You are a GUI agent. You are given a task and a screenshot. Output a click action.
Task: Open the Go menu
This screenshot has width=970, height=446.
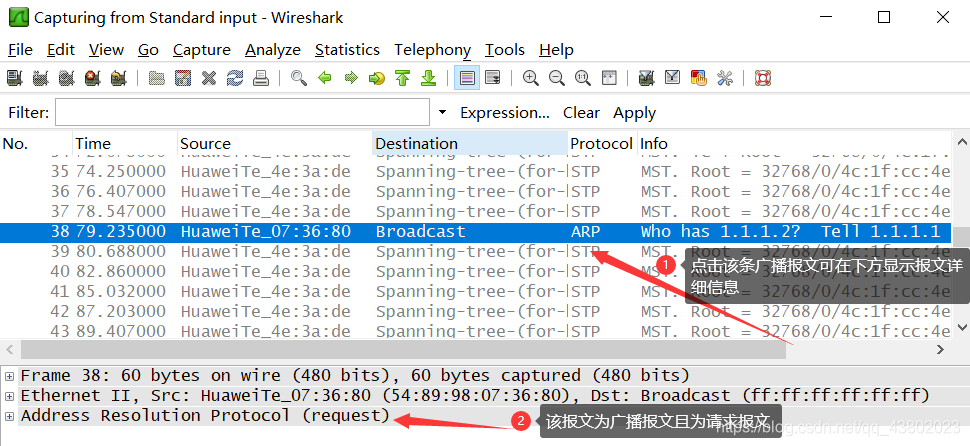148,49
